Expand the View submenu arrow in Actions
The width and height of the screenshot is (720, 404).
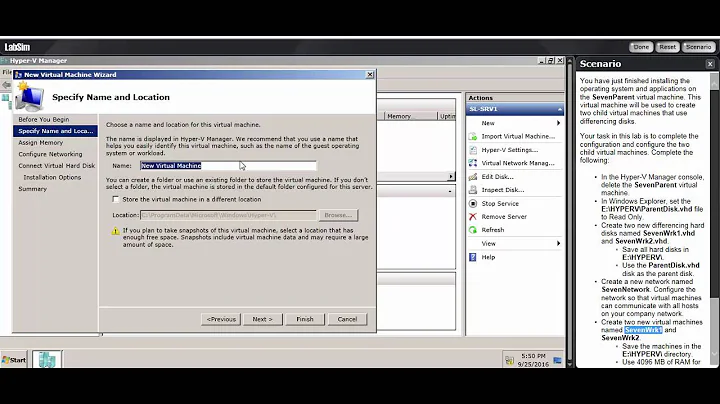[x=558, y=243]
